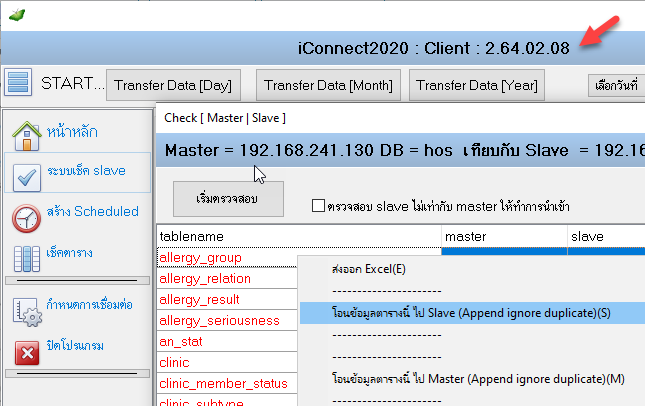Select โอนข้อมูล ไป Master (Append ignore duplicate)

click(478, 379)
